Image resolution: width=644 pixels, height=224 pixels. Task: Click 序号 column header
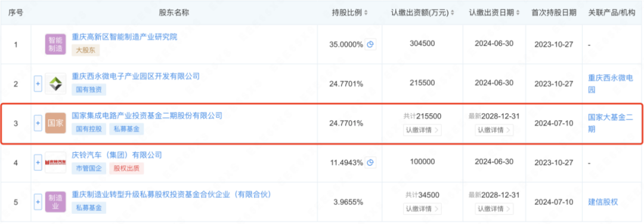click(x=16, y=13)
